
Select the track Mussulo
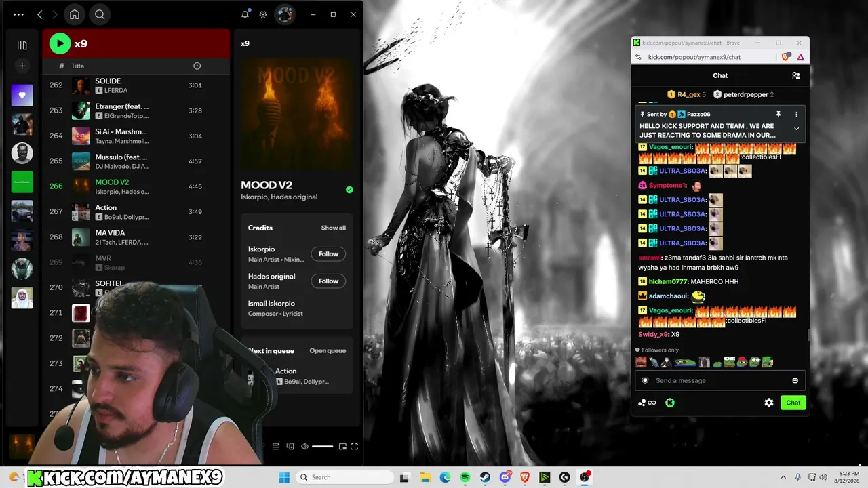[136, 161]
